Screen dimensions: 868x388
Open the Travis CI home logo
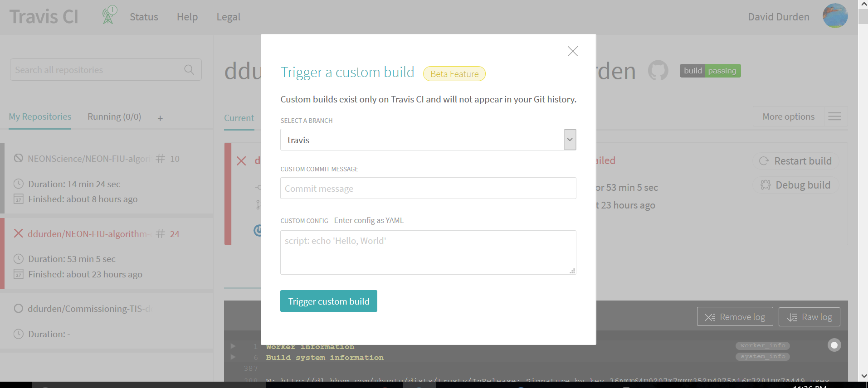pos(44,17)
